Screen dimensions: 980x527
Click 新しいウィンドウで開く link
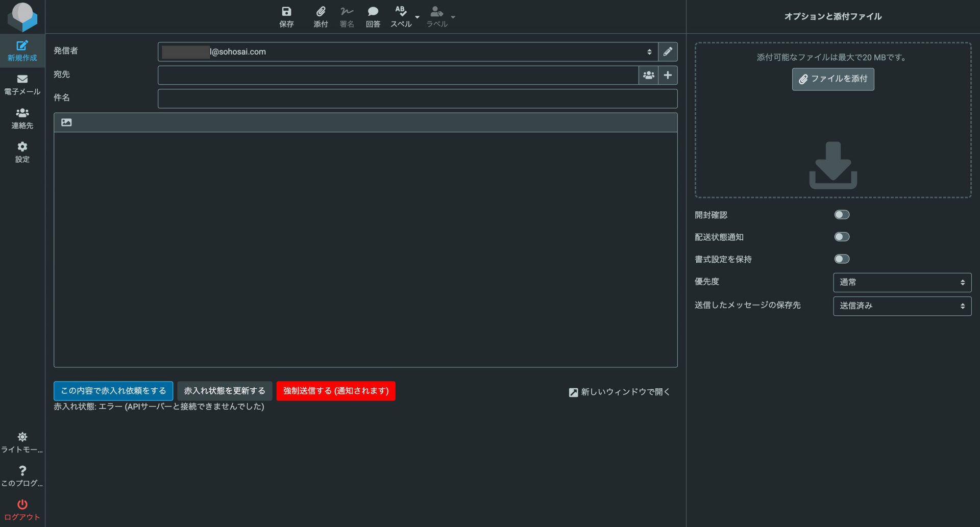tap(619, 392)
